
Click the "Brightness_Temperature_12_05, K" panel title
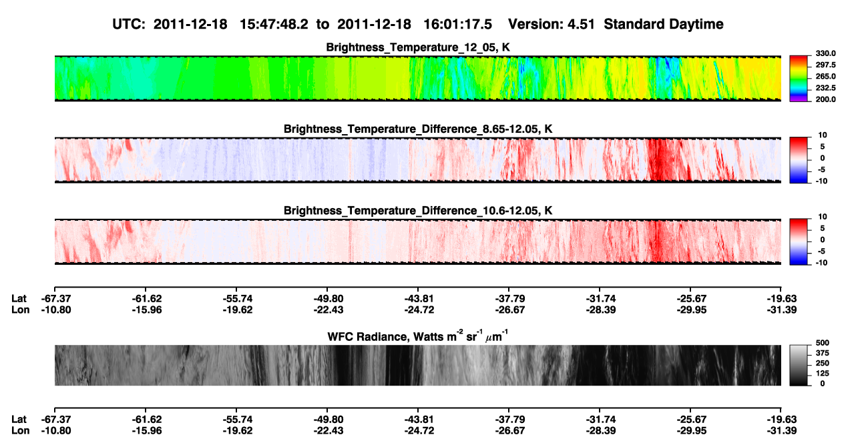[x=418, y=47]
